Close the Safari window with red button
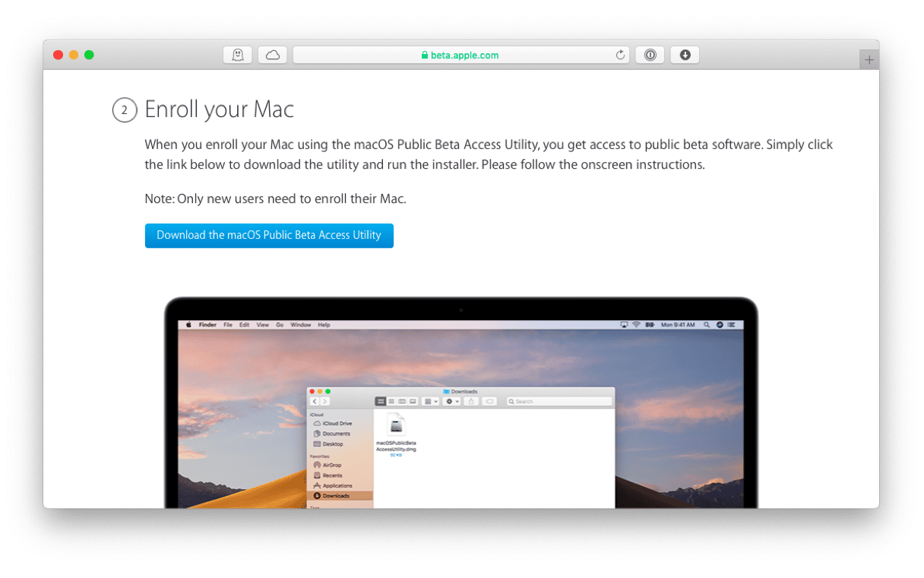Image resolution: width=924 pixels, height=578 pixels. [x=58, y=55]
